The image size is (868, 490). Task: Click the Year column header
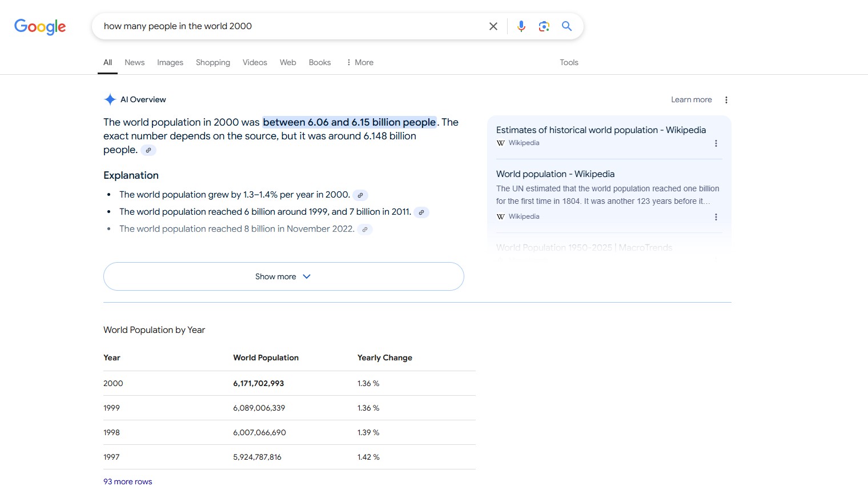(x=112, y=358)
